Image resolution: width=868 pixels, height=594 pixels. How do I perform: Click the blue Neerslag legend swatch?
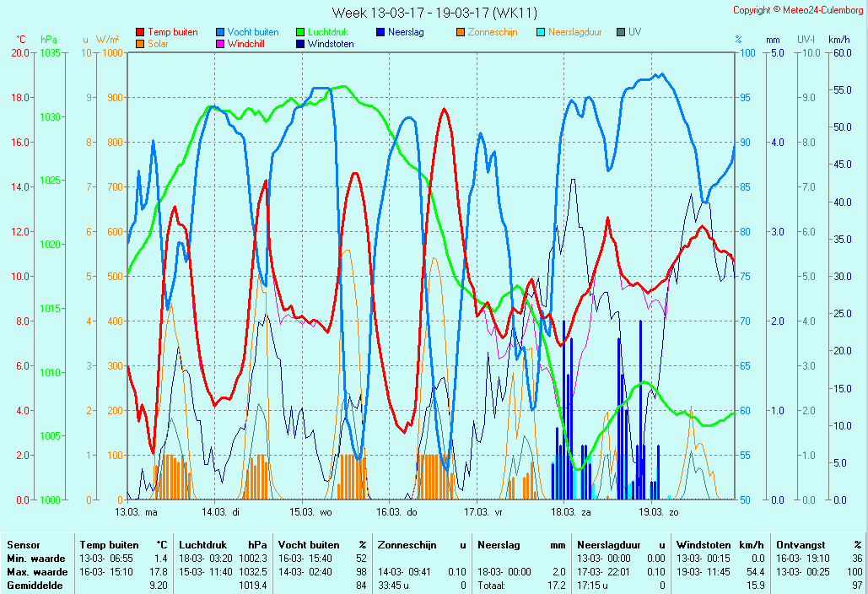(x=380, y=32)
